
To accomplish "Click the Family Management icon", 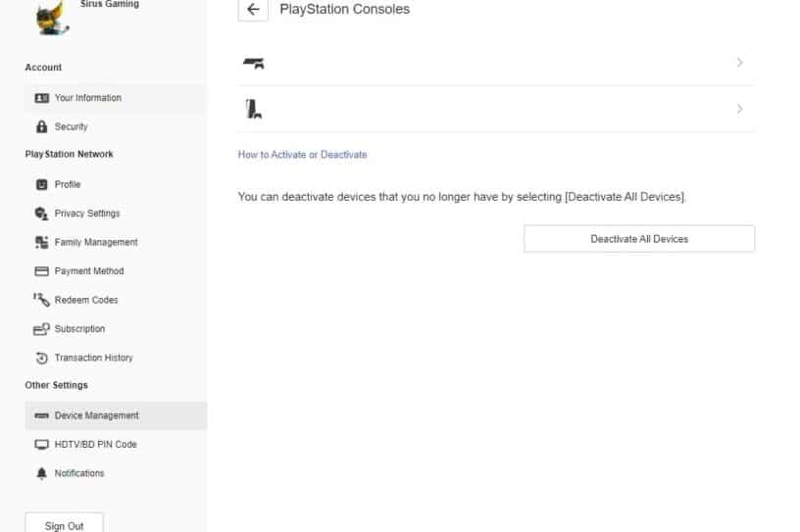I will pos(42,242).
